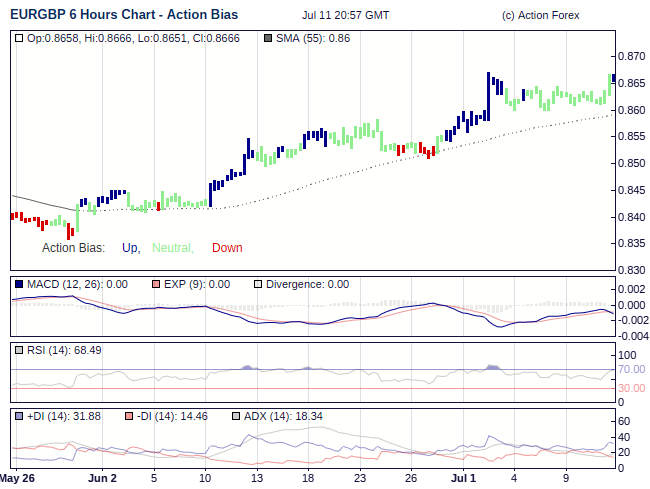Click the Divergence legend swatch

tap(258, 284)
